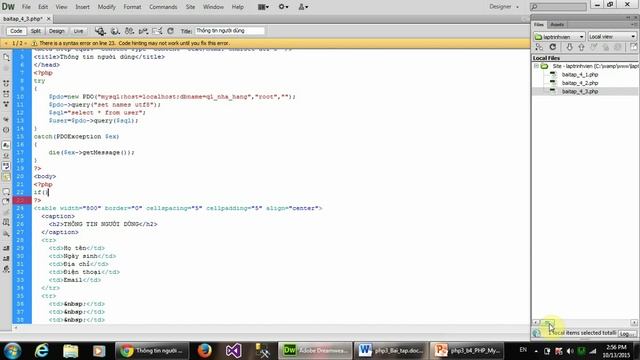The height and width of the screenshot is (360, 640).
Task: Toggle Word Wrap in coding toolbar
Action: [x=6, y=166]
